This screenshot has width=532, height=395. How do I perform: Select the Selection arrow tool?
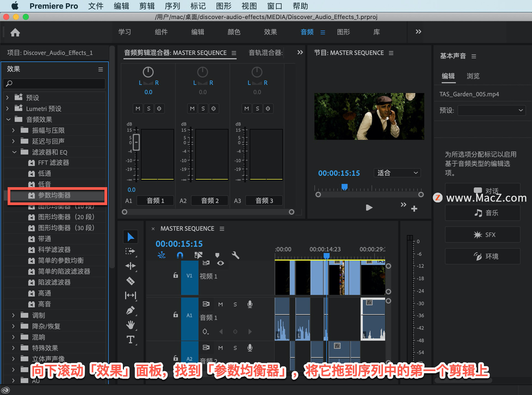pyautogui.click(x=131, y=237)
